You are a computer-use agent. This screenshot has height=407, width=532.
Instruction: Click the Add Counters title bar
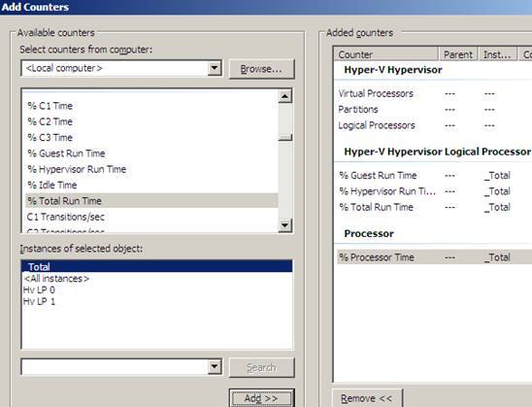click(x=266, y=7)
